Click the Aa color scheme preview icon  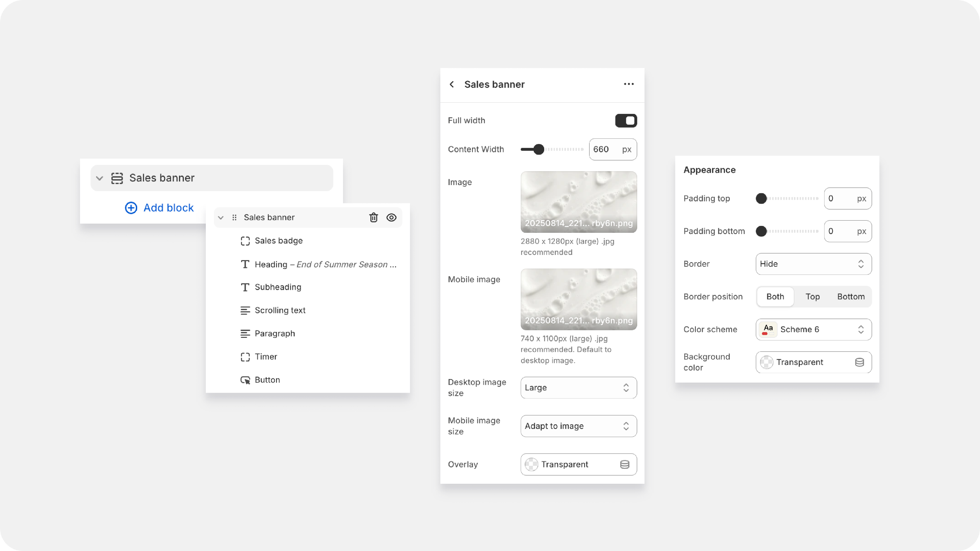click(768, 329)
